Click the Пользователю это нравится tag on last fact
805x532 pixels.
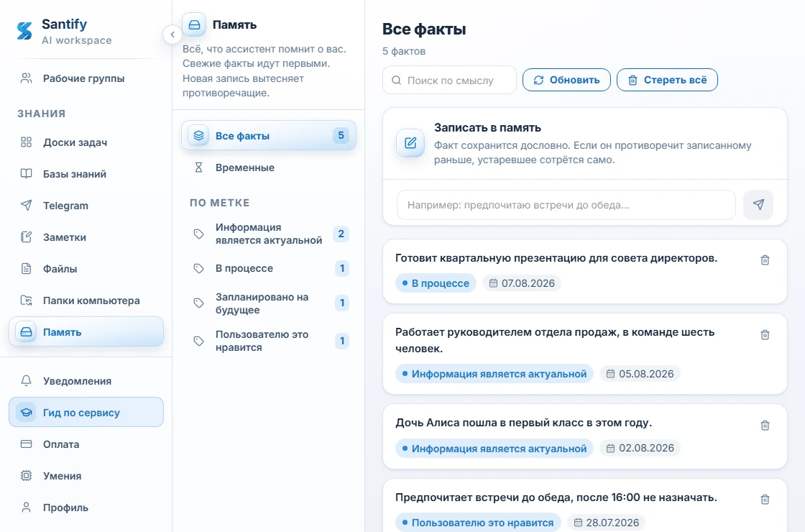click(478, 523)
